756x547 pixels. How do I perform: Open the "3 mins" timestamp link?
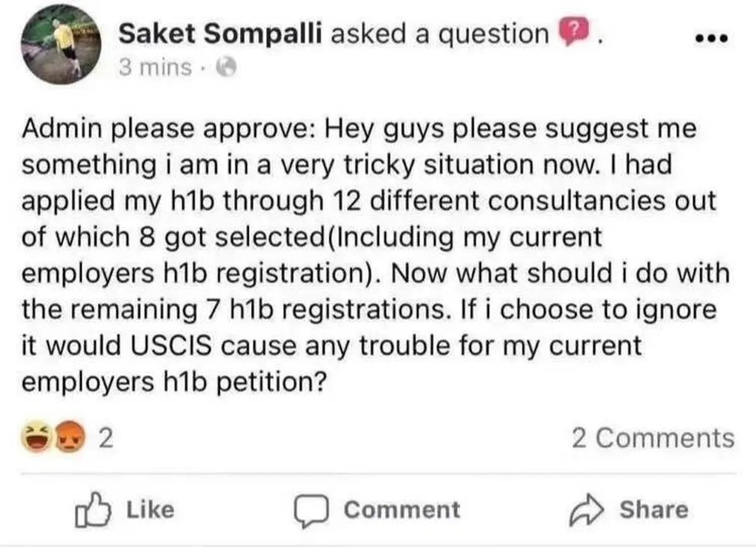pos(155,67)
